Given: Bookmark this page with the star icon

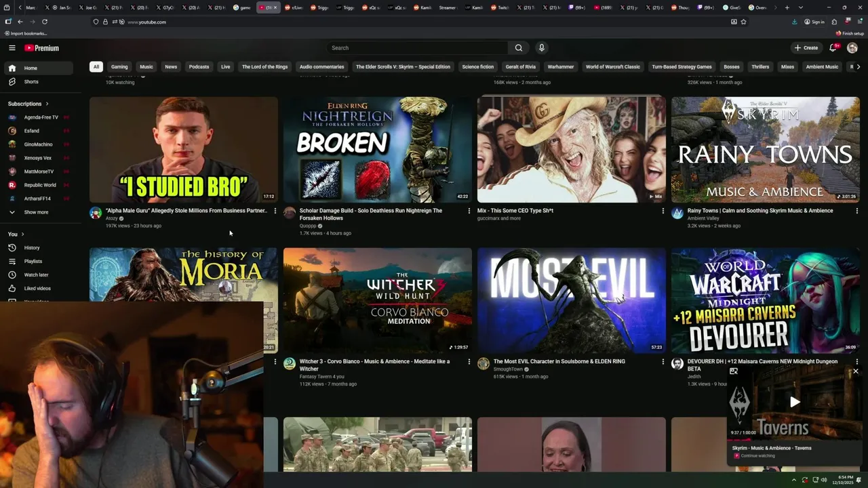Looking at the screenshot, I should [x=743, y=22].
